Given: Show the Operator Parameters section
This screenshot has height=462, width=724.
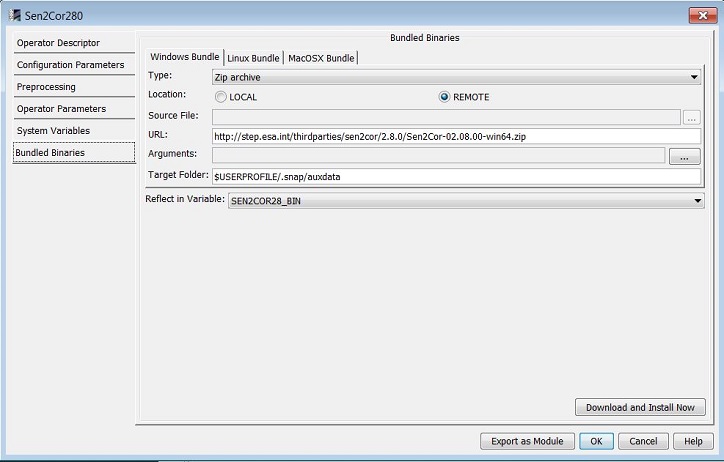Looking at the screenshot, I should (x=61, y=109).
